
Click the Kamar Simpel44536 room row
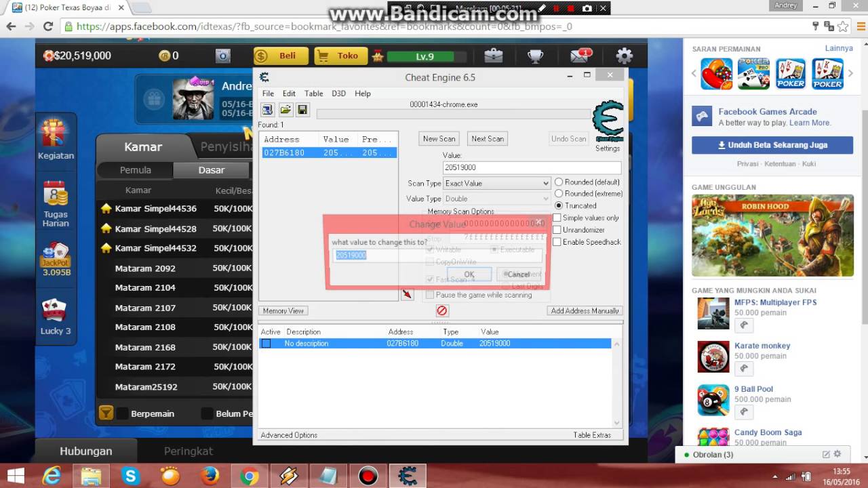[x=175, y=209]
